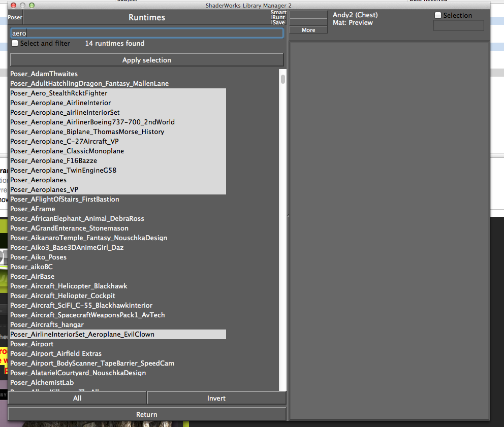Minimize the ShaderWorks Library Manager window
The width and height of the screenshot is (504, 427).
(22, 5)
